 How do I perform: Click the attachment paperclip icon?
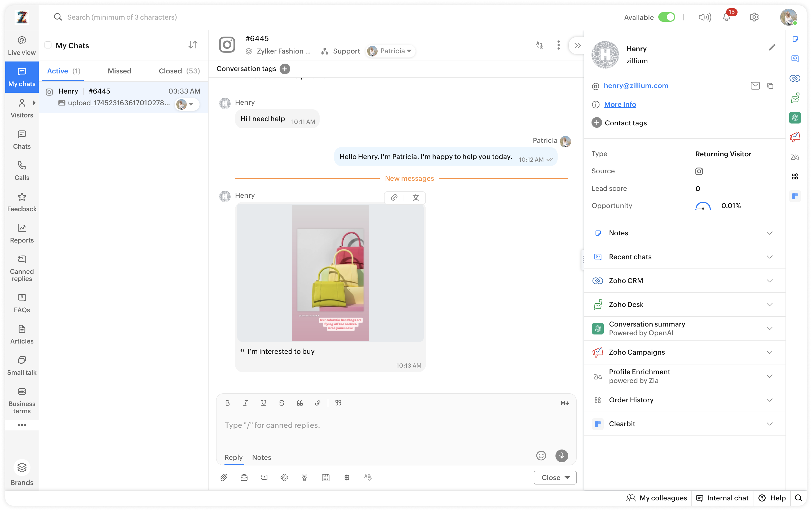[x=224, y=477]
